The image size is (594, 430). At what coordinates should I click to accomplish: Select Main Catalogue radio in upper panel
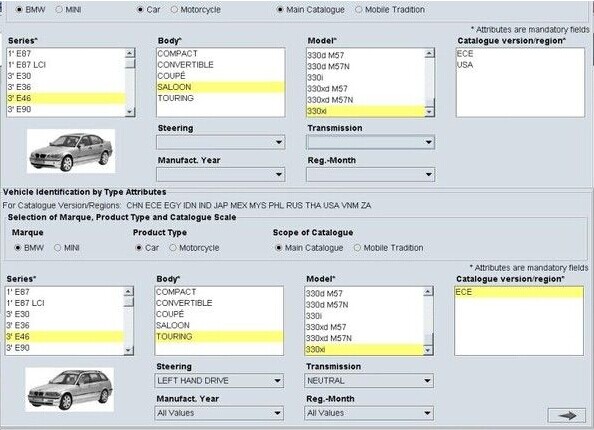(x=280, y=10)
